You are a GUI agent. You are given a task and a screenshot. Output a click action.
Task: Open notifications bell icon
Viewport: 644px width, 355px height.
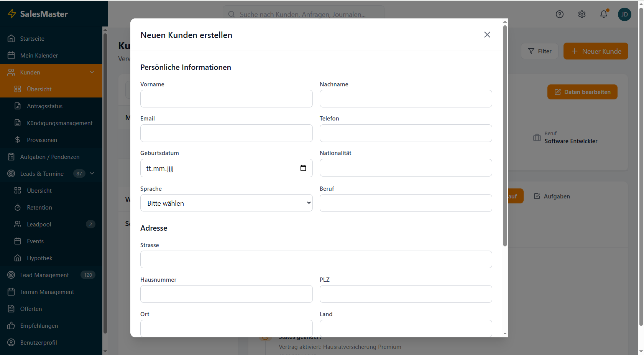[x=603, y=14]
